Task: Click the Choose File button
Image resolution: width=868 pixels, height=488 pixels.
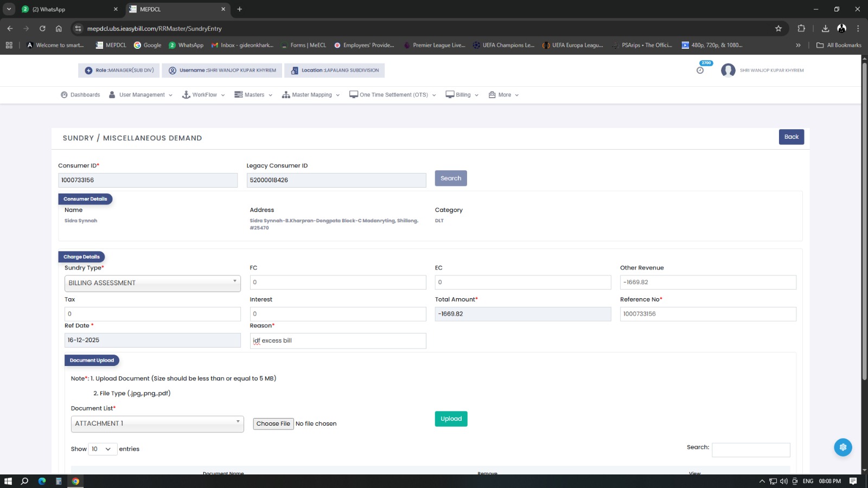Action: [x=273, y=424]
